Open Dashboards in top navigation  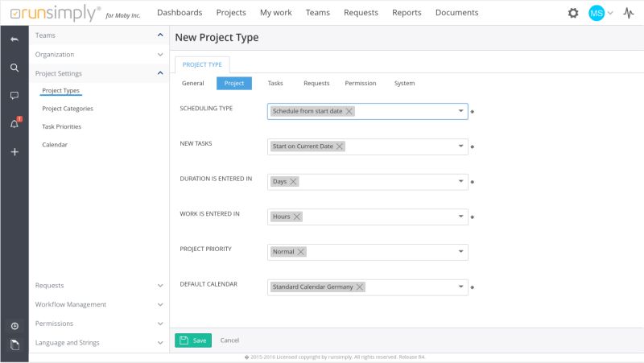point(180,13)
